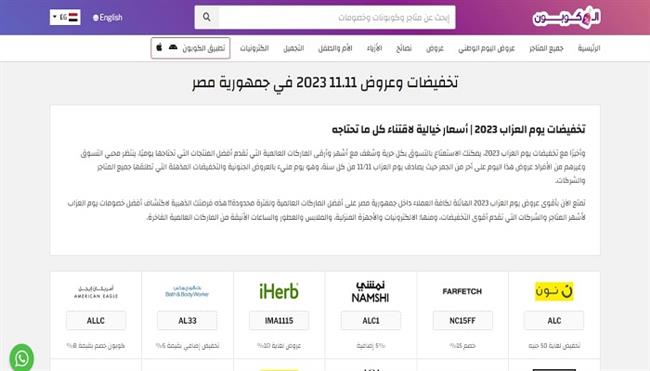
Task: Open the Bath & Body Works logo
Action: [x=187, y=291]
